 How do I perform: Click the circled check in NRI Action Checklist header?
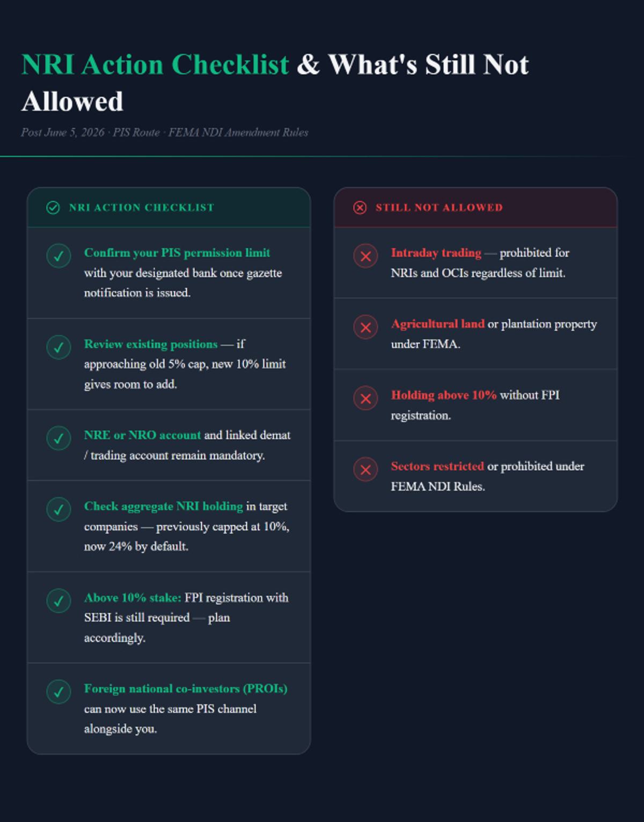click(x=53, y=208)
